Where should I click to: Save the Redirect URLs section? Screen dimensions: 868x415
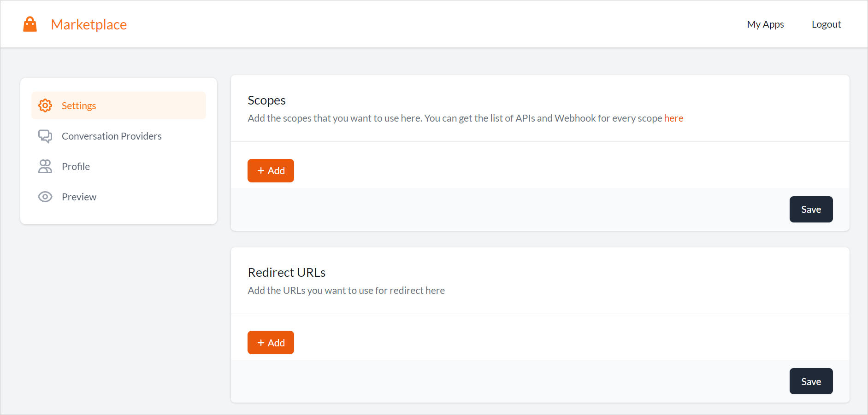811,381
